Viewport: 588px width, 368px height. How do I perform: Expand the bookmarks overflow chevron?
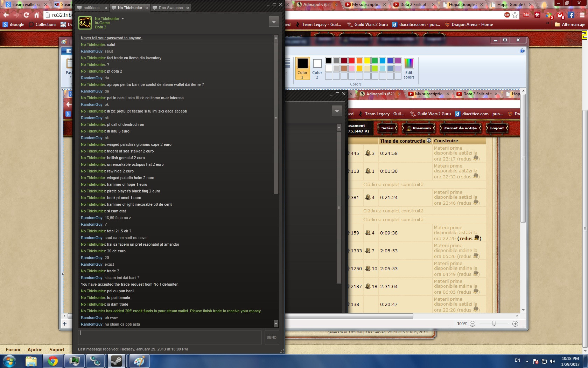pos(548,23)
